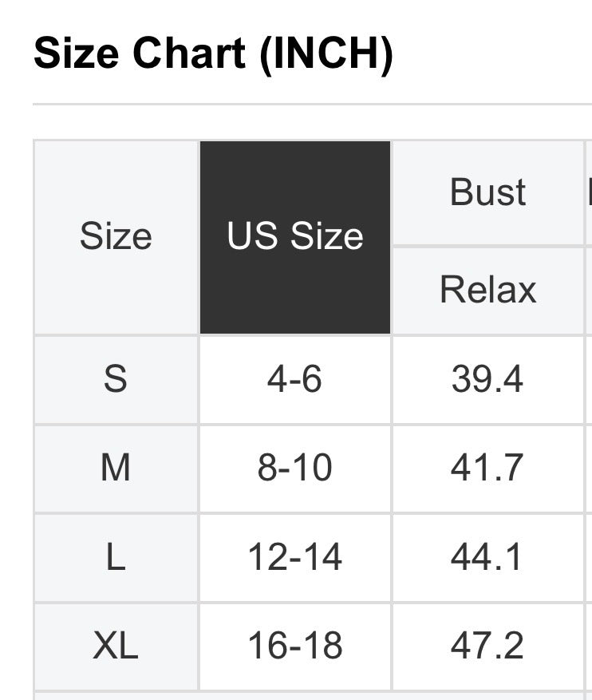Viewport: 592px width, 700px height.
Task: Select the 41.7 bust measurement
Action: click(x=487, y=468)
